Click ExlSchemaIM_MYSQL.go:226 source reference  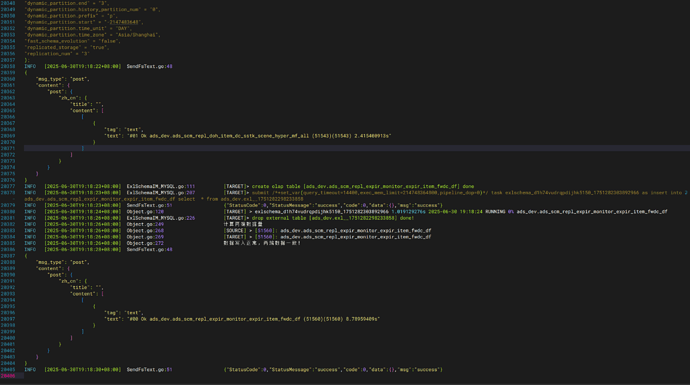(x=161, y=218)
